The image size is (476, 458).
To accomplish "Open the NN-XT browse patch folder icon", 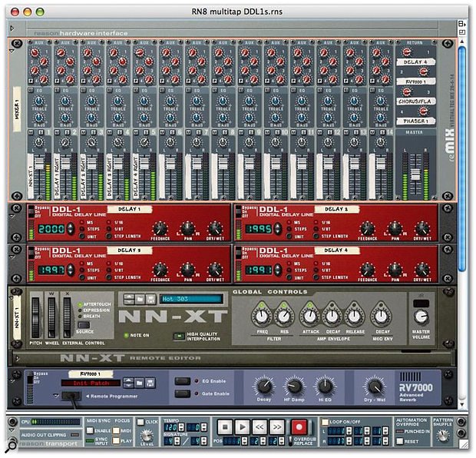I will (140, 300).
